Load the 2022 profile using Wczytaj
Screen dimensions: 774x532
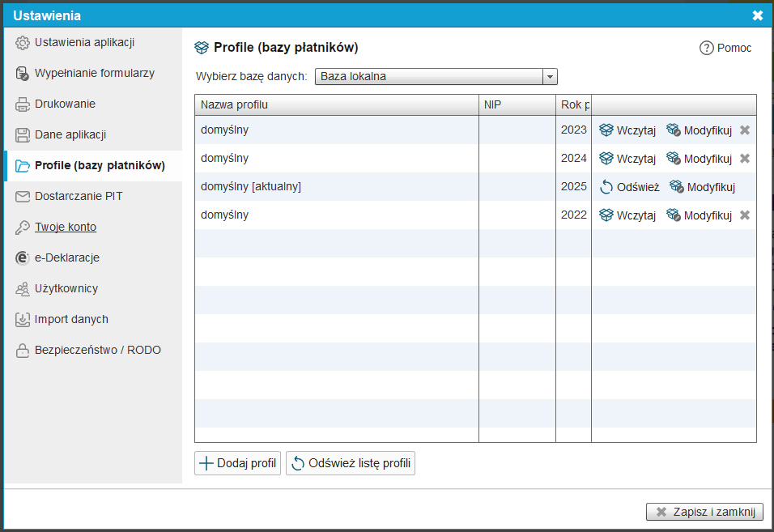tap(627, 215)
